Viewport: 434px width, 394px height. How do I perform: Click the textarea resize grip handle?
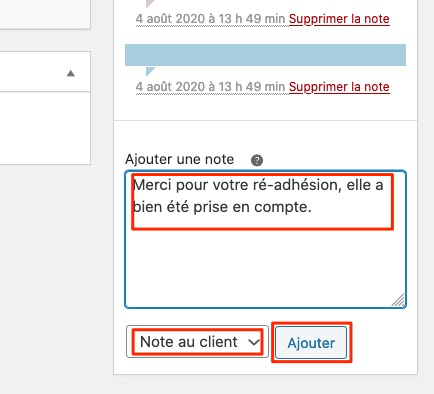398,300
